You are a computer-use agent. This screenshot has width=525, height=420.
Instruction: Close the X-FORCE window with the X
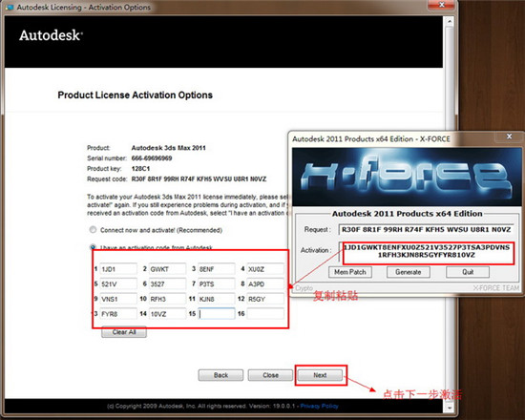coord(509,136)
